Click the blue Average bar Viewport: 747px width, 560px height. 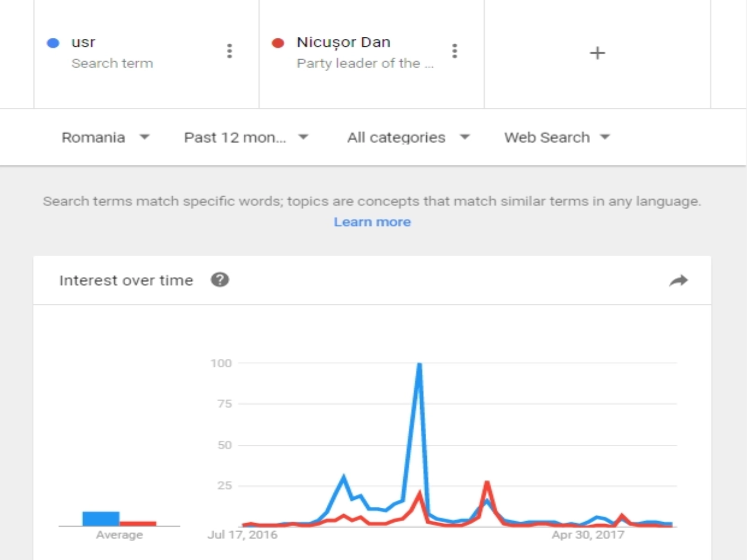101,518
